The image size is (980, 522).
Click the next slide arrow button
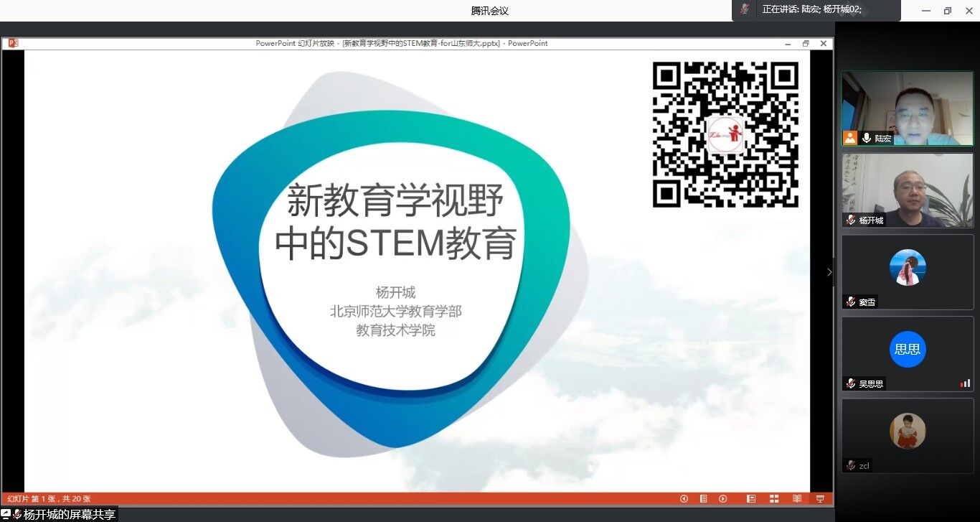pyautogui.click(x=722, y=499)
